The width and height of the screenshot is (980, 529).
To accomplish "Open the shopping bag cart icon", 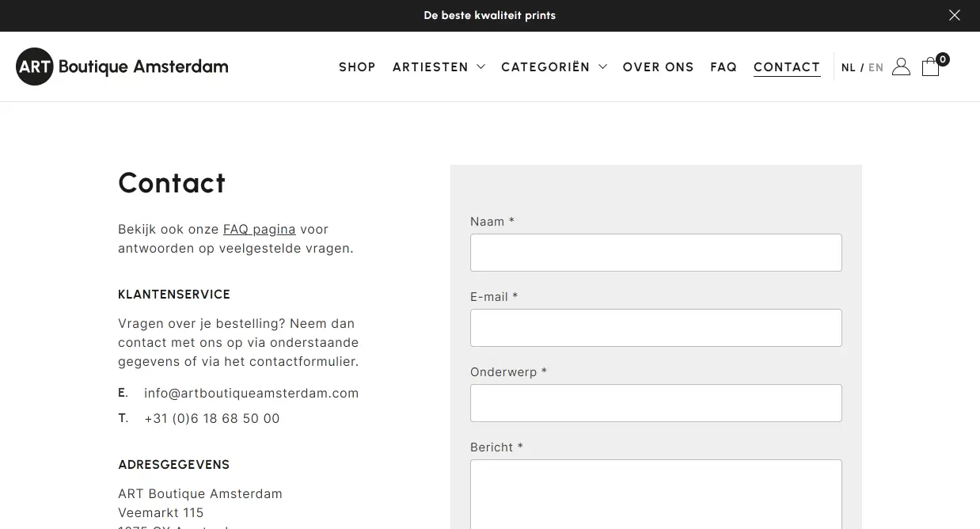I will tap(930, 67).
